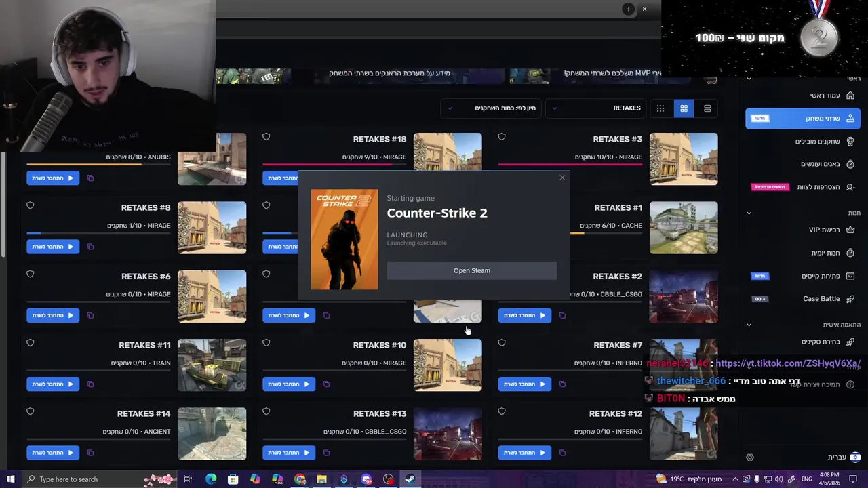The height and width of the screenshot is (488, 868).
Task: Copy the RETAKES #11 server address
Action: pyautogui.click(x=90, y=384)
